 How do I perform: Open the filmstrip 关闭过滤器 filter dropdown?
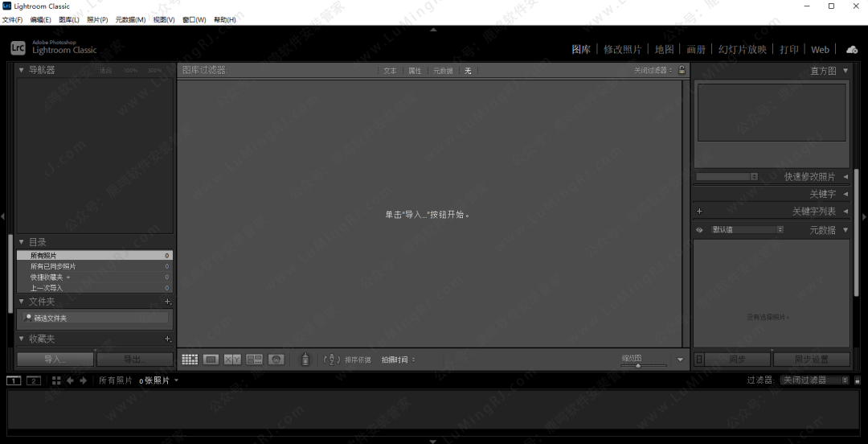(x=814, y=380)
